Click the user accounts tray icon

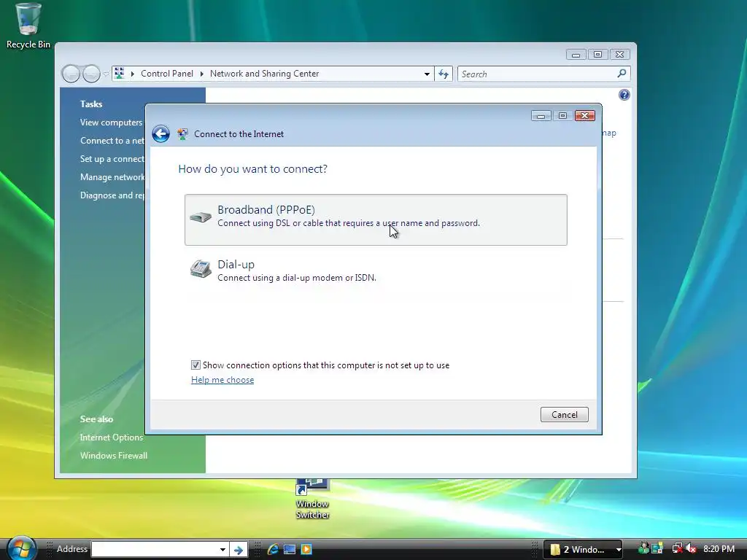[643, 548]
